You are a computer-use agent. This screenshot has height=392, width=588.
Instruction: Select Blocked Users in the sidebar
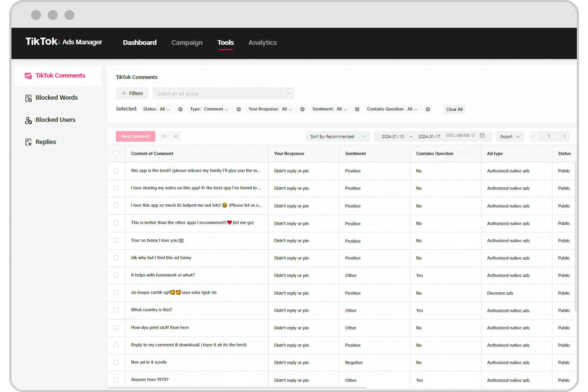(55, 120)
